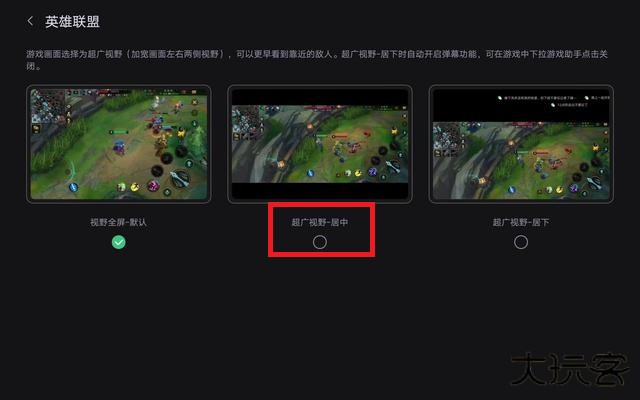Go back using the arrow beside 英雄联盟
Screen dimensions: 640x400
(30, 21)
